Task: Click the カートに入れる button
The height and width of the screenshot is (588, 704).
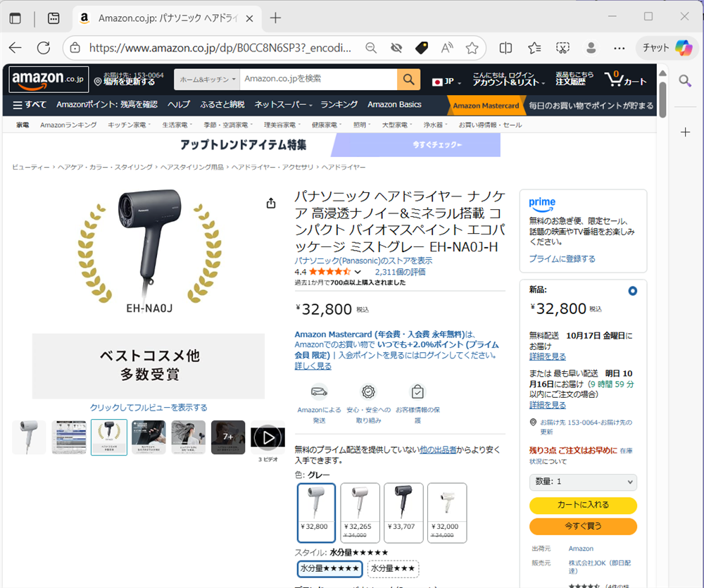Action: click(583, 506)
